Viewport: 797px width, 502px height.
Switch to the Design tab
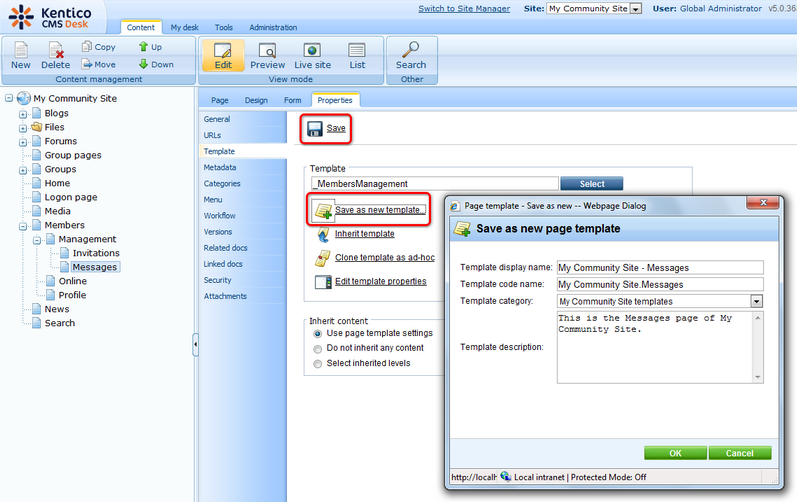click(x=256, y=100)
